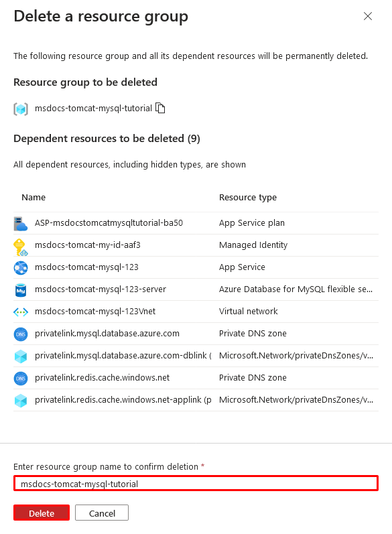Select the ASP-msdocstomcatmysqltutorial-ba50 resource name
This screenshot has width=392, height=534.
tap(109, 222)
